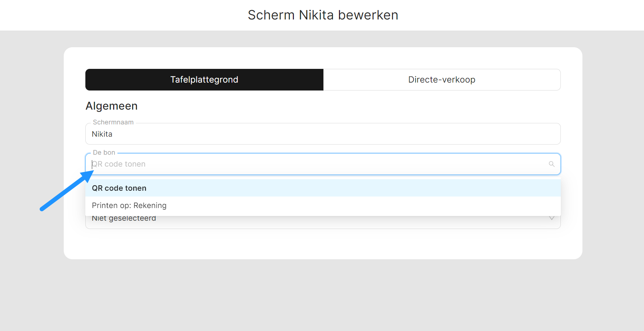Open the Directe-verkoop tab
This screenshot has height=331, width=644.
pyautogui.click(x=442, y=80)
